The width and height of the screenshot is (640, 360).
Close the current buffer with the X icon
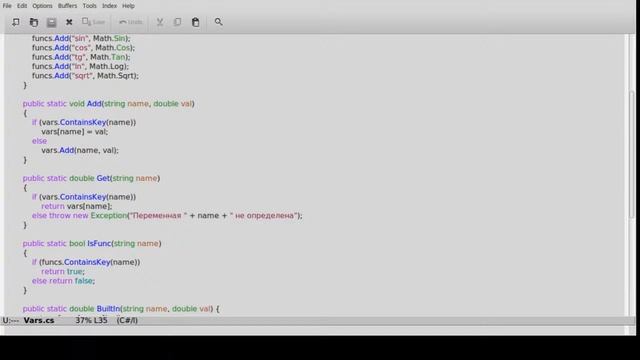point(69,22)
